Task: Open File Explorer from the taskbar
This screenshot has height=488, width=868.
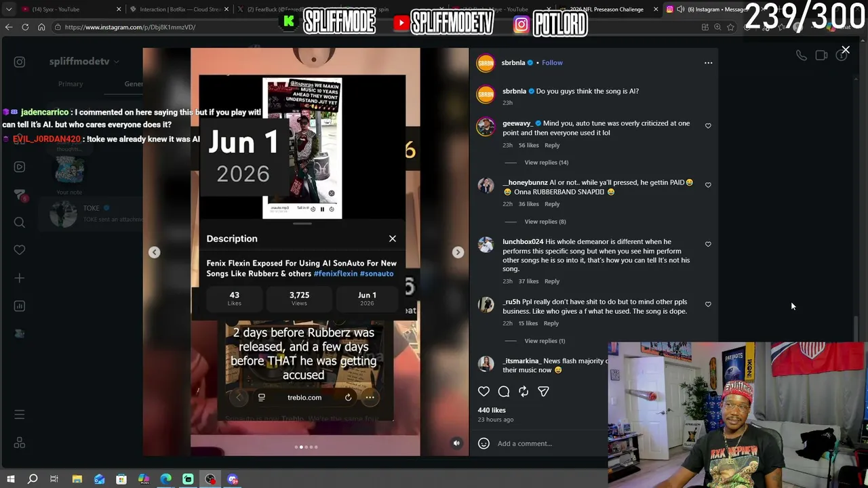Action: pyautogui.click(x=77, y=479)
